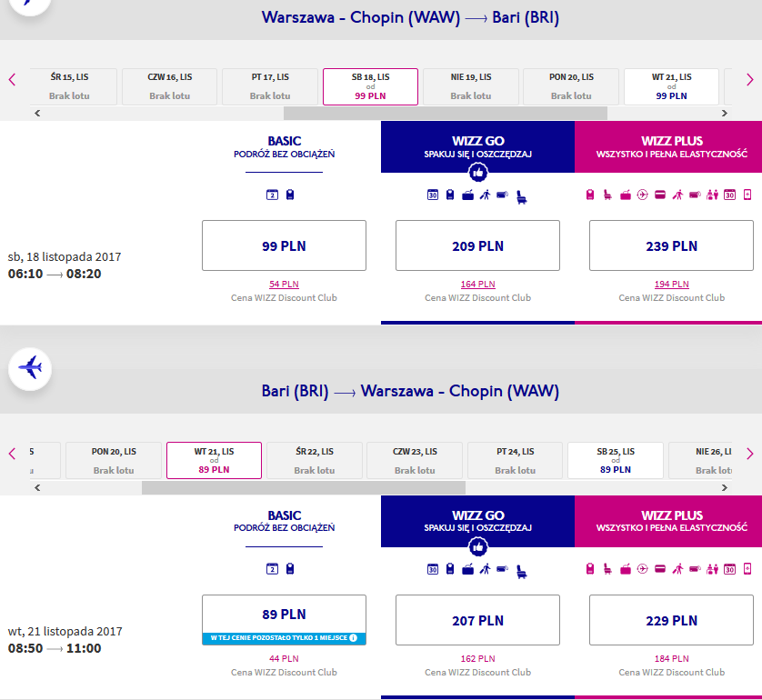
Task: Choose the 207 PLN WIZZ GO return fare
Action: 477,620
